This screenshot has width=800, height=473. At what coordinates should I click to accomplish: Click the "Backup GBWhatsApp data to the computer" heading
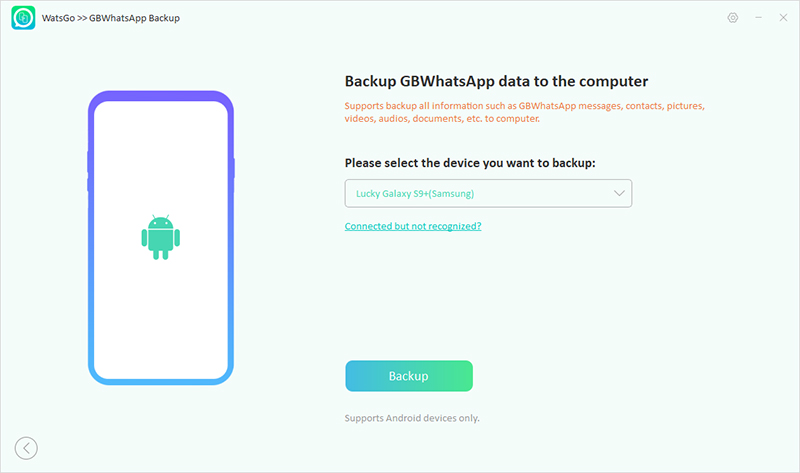(494, 82)
